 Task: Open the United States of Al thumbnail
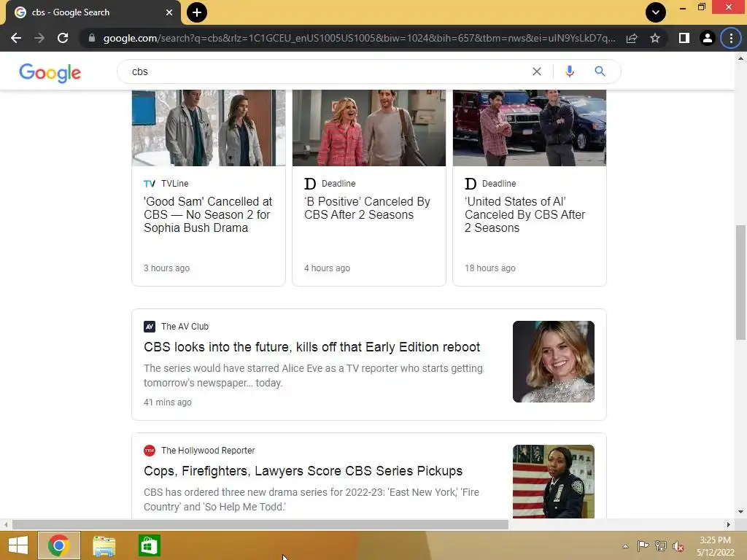coord(530,128)
